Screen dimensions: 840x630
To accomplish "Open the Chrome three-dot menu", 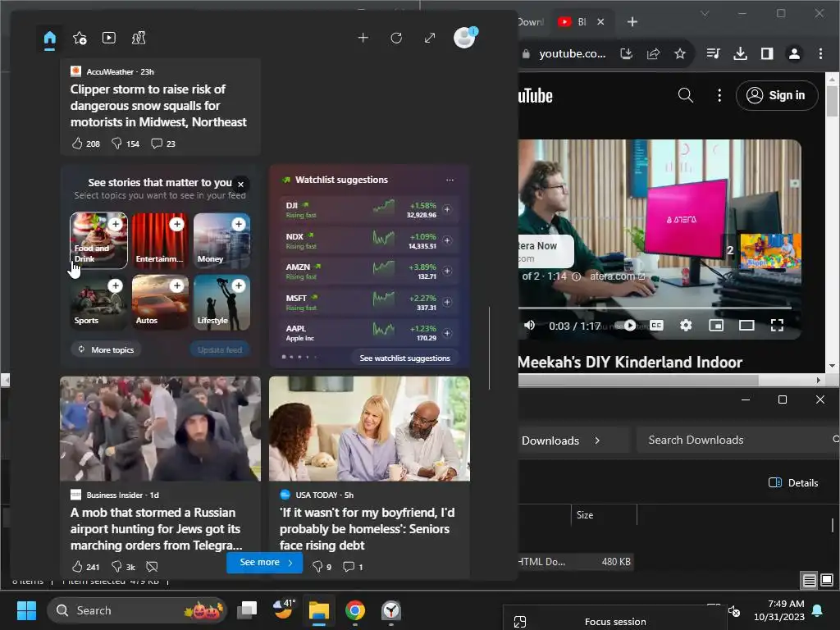I will (x=820, y=53).
